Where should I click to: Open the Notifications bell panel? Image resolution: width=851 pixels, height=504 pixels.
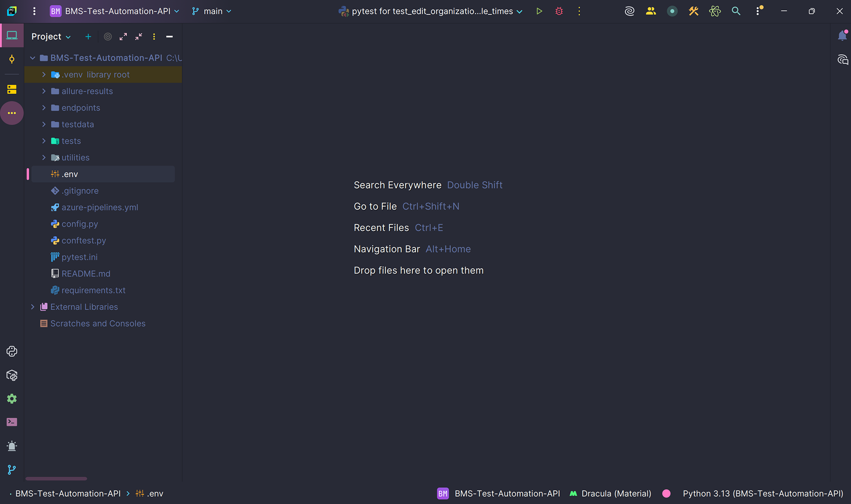[x=842, y=36]
